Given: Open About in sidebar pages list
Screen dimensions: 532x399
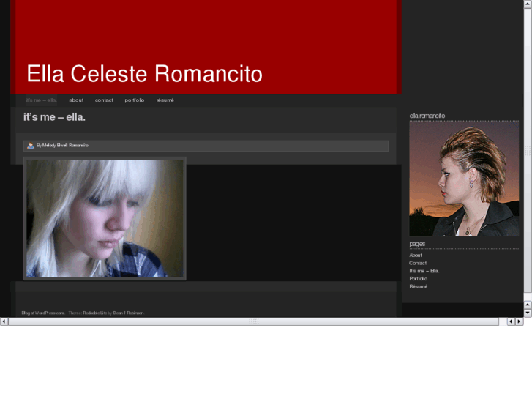Looking at the screenshot, I should point(416,255).
